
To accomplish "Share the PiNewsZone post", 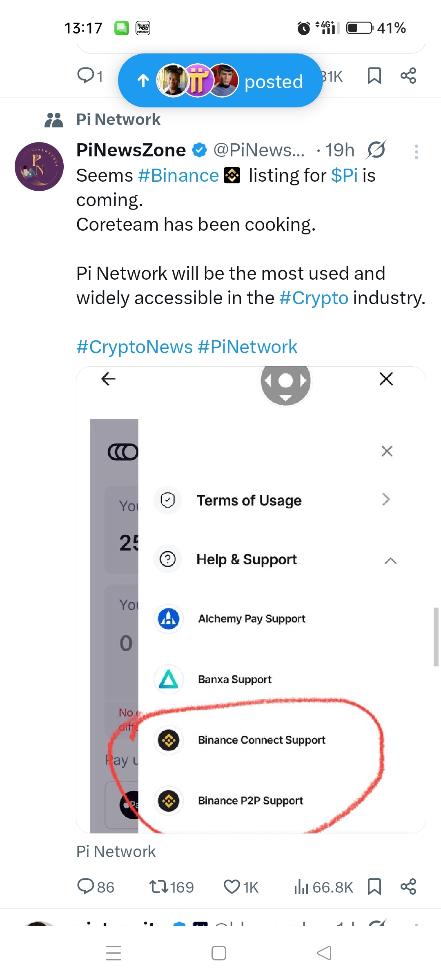I will 408,886.
